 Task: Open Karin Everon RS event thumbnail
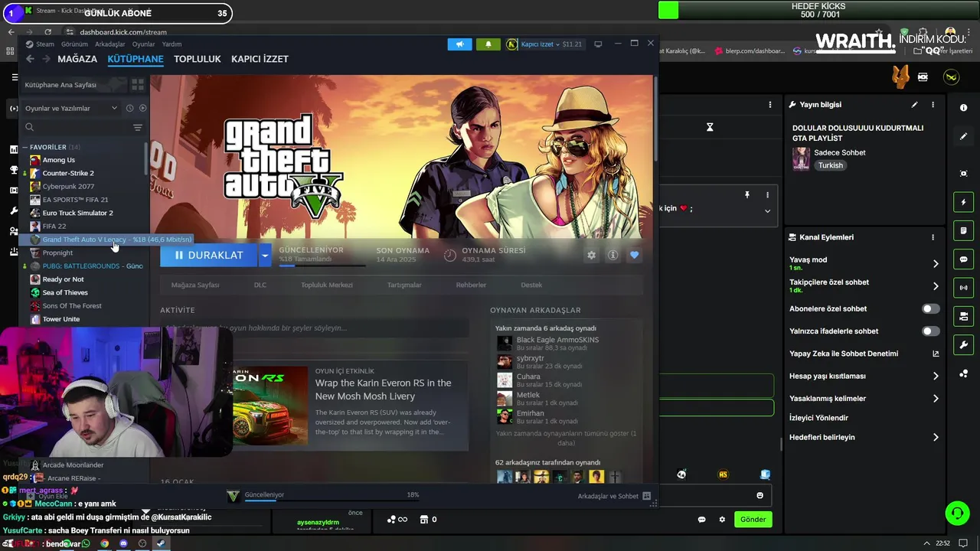[x=271, y=406]
